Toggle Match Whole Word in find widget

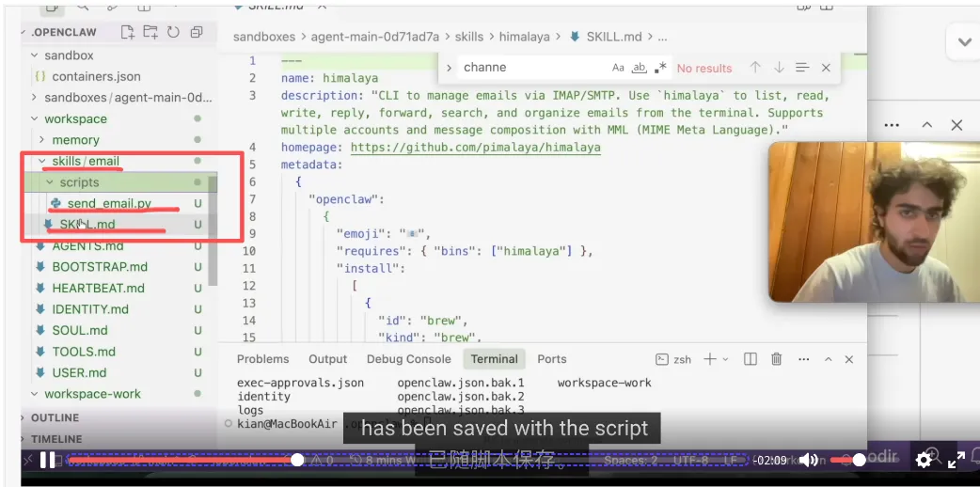[x=639, y=68]
